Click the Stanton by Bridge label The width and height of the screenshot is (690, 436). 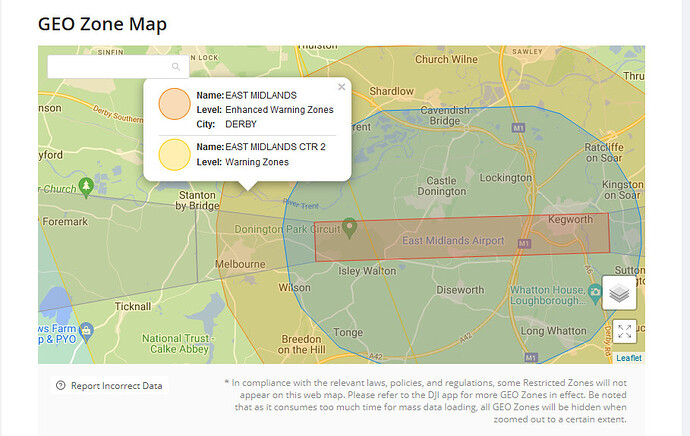[197, 201]
